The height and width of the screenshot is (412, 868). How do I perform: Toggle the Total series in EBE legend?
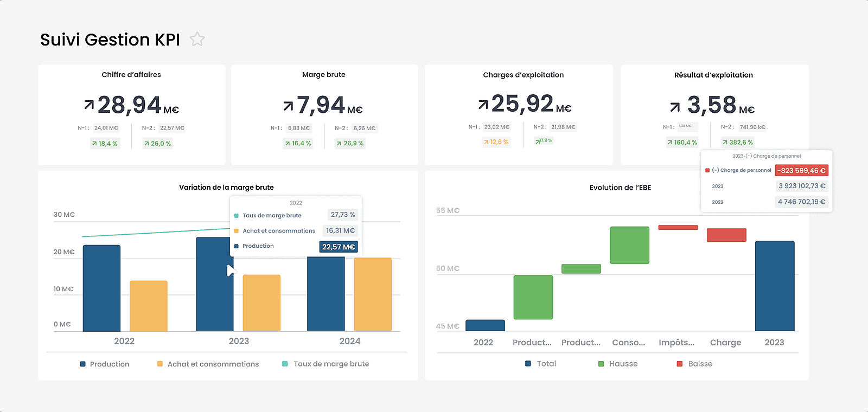pos(541,364)
